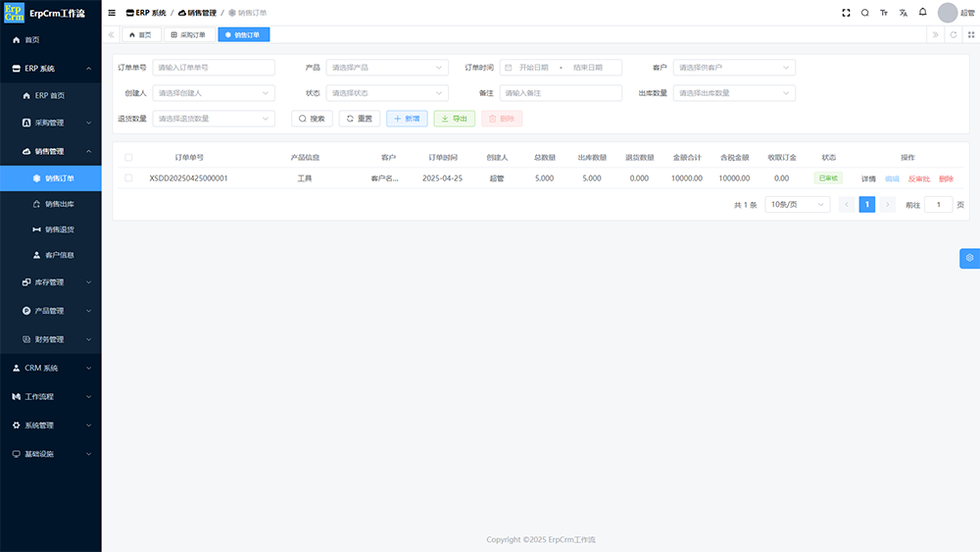
Task: Click the goto page number input
Action: [x=938, y=204]
